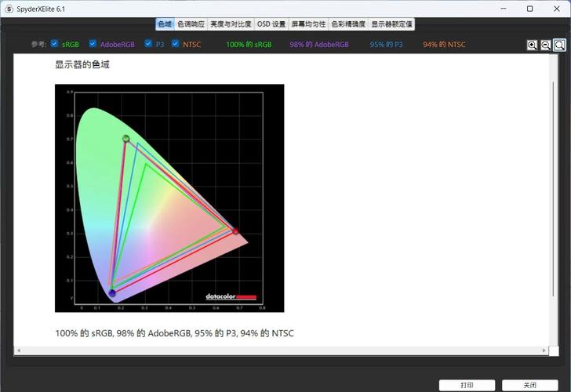Viewport: 571px width, 392px height.
Task: Click the 关闭 close button
Action: 530,385
